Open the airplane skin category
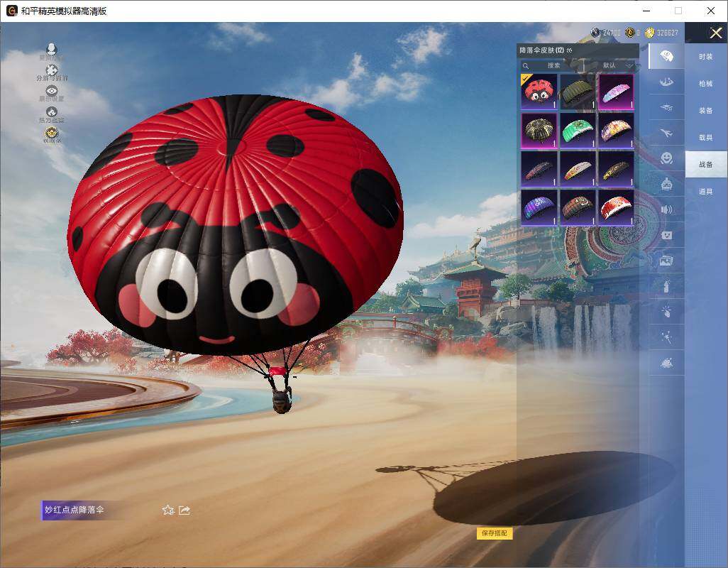The height and width of the screenshot is (568, 728). point(666,133)
